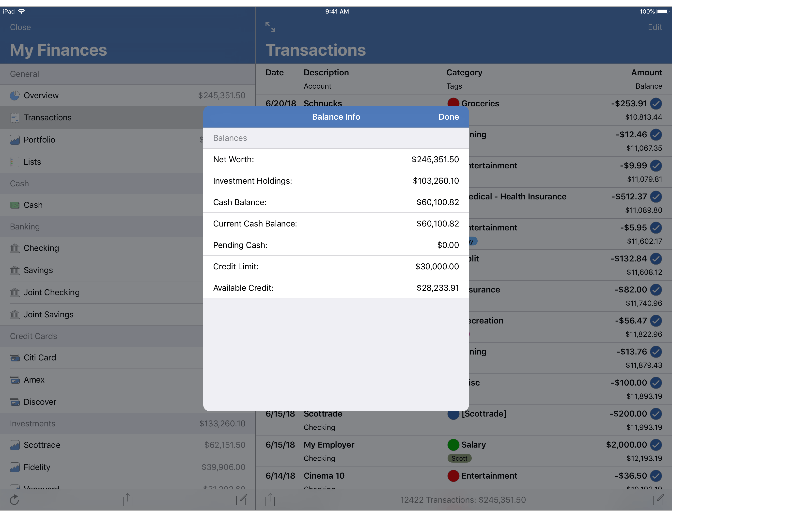Click the Amount column header
The width and height of the screenshot is (812, 517).
[646, 73]
